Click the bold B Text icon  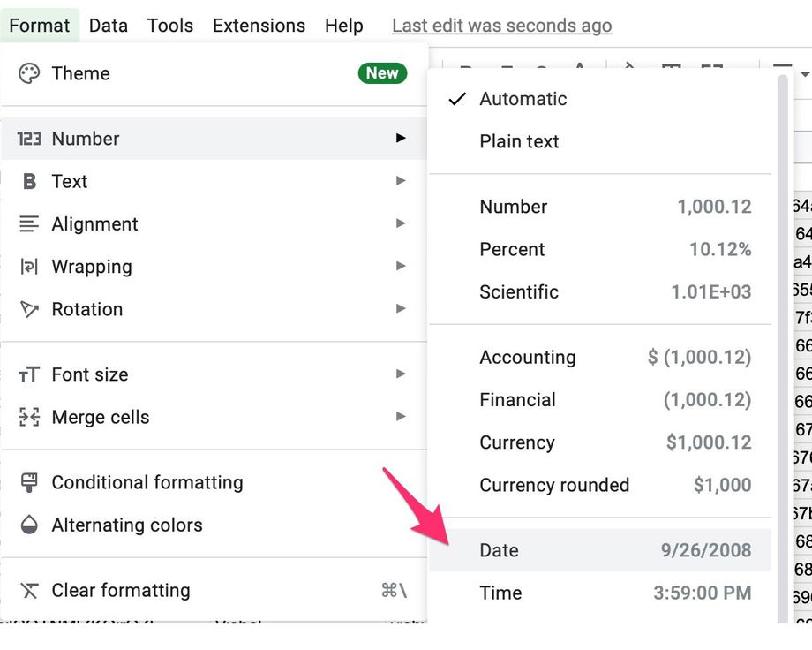[x=29, y=181]
